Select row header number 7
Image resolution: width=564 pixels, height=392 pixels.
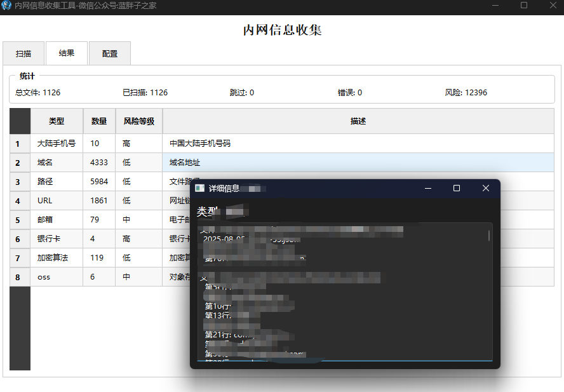click(20, 258)
